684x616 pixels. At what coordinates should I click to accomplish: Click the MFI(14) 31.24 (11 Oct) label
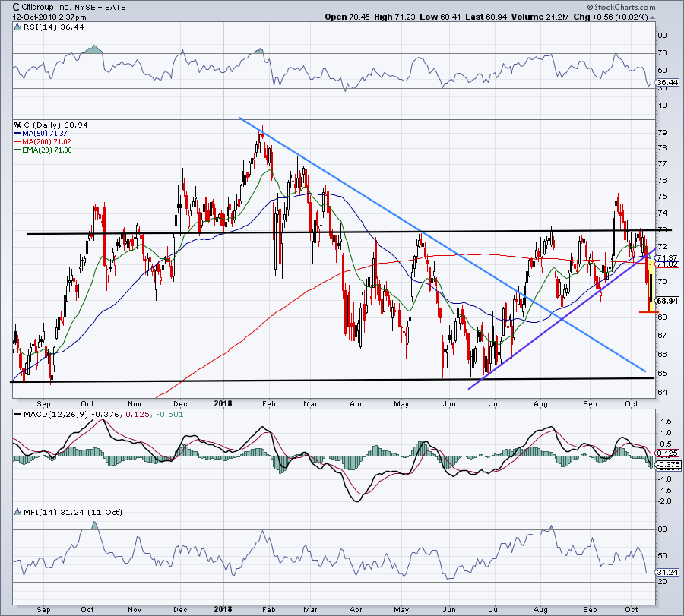[x=72, y=512]
